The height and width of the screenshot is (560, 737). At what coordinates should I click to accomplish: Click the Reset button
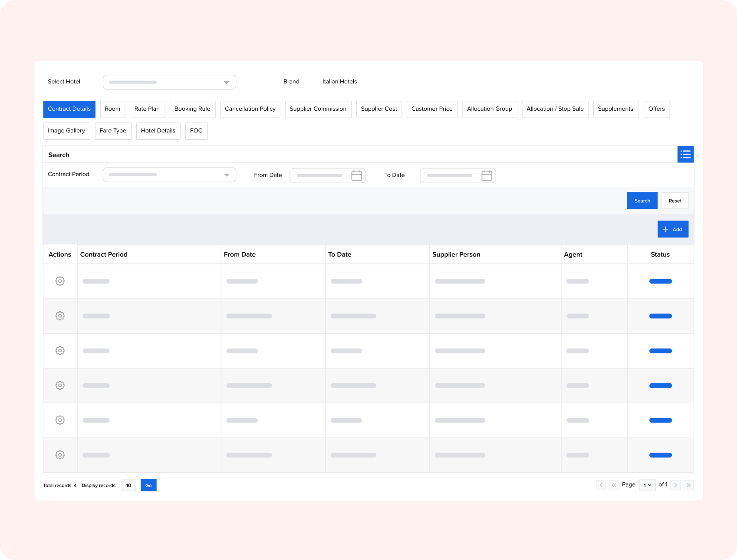coord(675,201)
